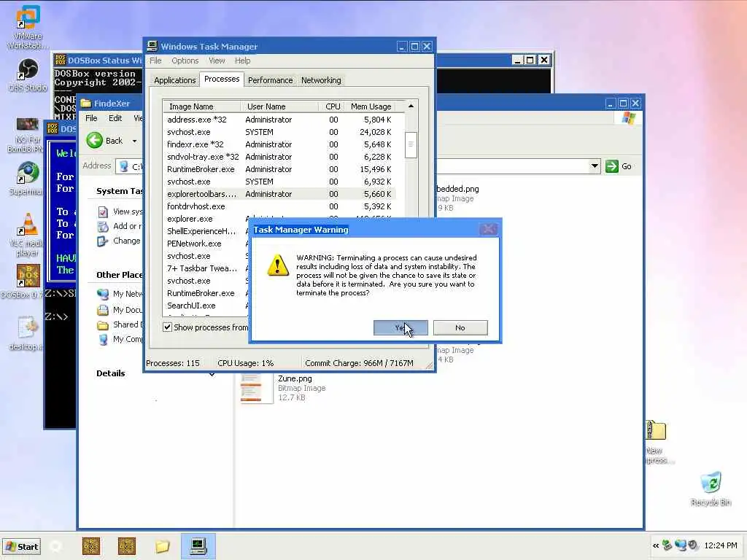Viewport: 747px width, 560px height.
Task: Expand the FindeXer address bar dropdown
Action: click(594, 166)
